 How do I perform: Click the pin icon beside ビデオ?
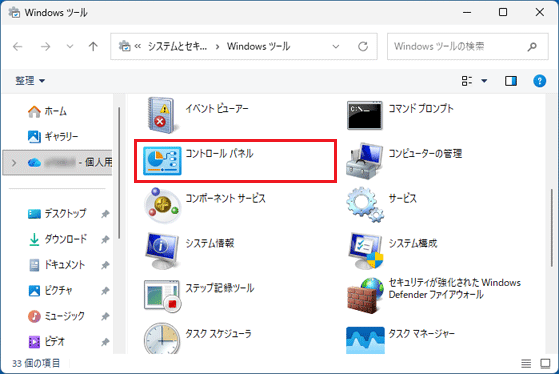tap(105, 342)
